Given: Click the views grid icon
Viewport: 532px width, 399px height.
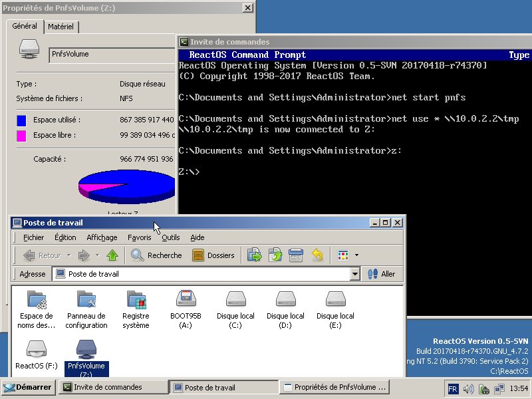Looking at the screenshot, I should (343, 255).
